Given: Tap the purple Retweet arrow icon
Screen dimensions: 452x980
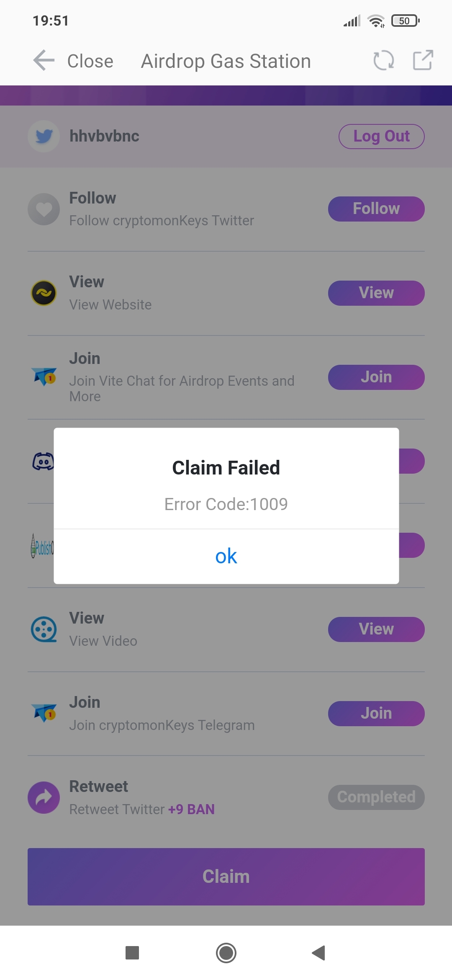Looking at the screenshot, I should 44,797.
